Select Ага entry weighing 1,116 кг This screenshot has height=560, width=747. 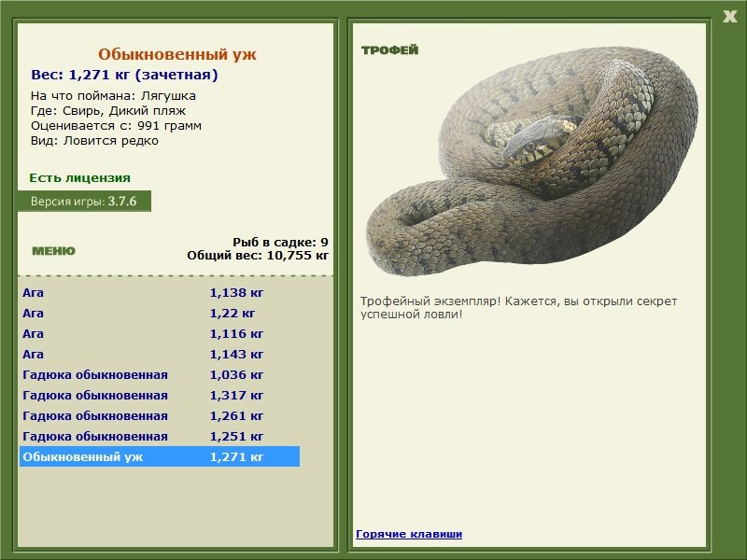tap(160, 333)
